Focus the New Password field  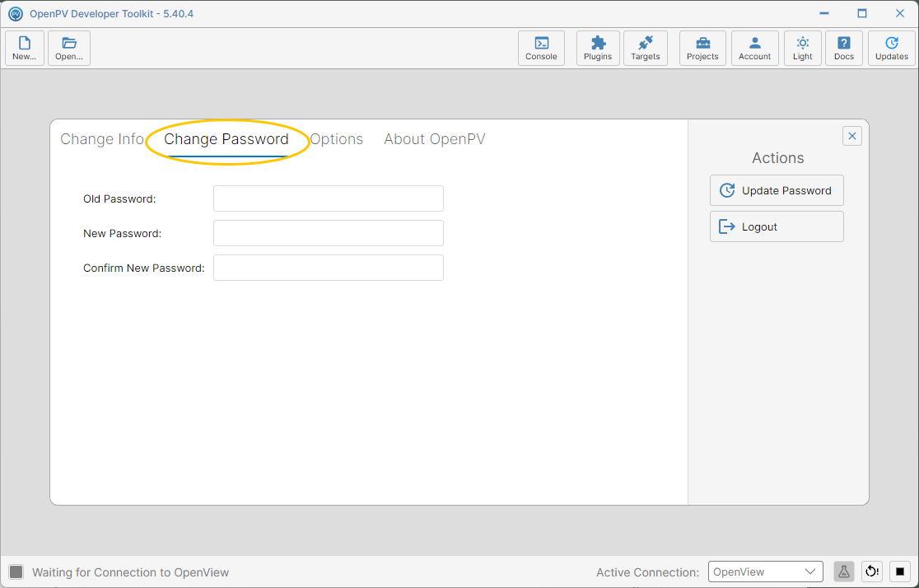click(x=329, y=233)
